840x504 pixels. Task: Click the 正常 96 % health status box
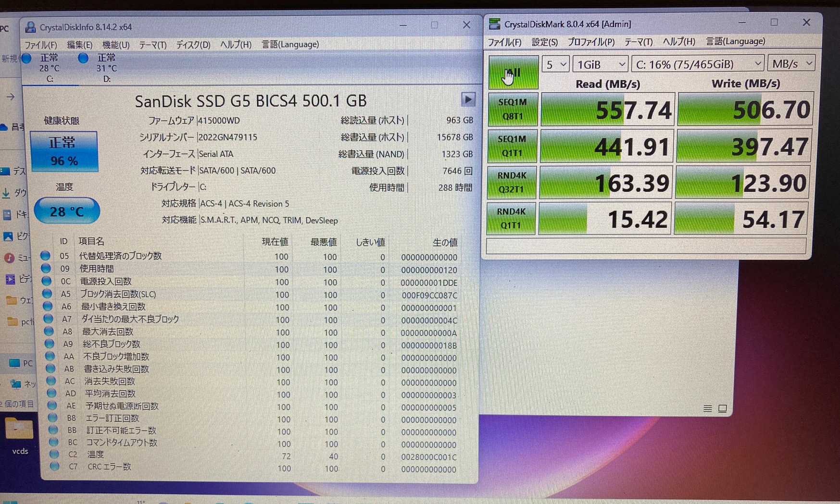[64, 151]
